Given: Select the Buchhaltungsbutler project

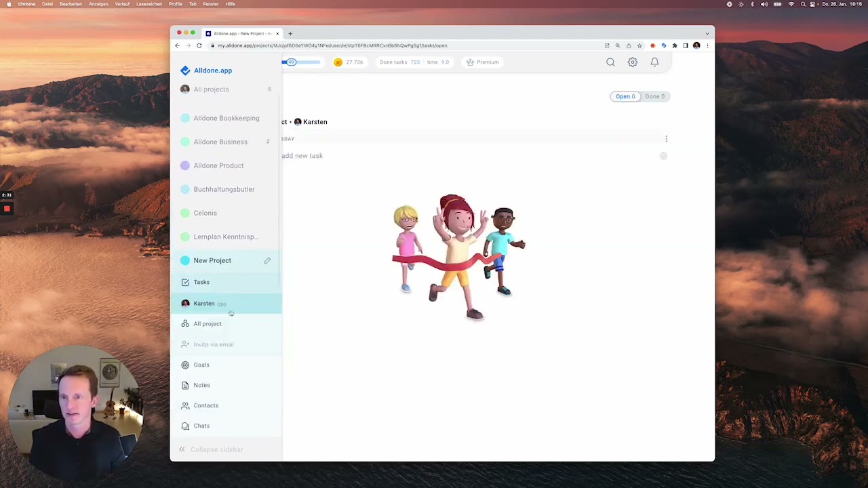Looking at the screenshot, I should (226, 189).
